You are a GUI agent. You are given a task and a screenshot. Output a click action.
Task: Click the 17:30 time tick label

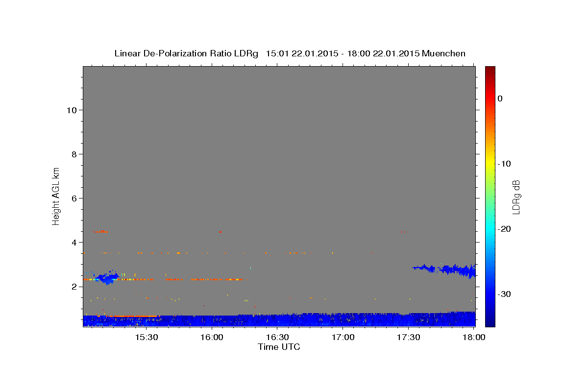pos(408,337)
